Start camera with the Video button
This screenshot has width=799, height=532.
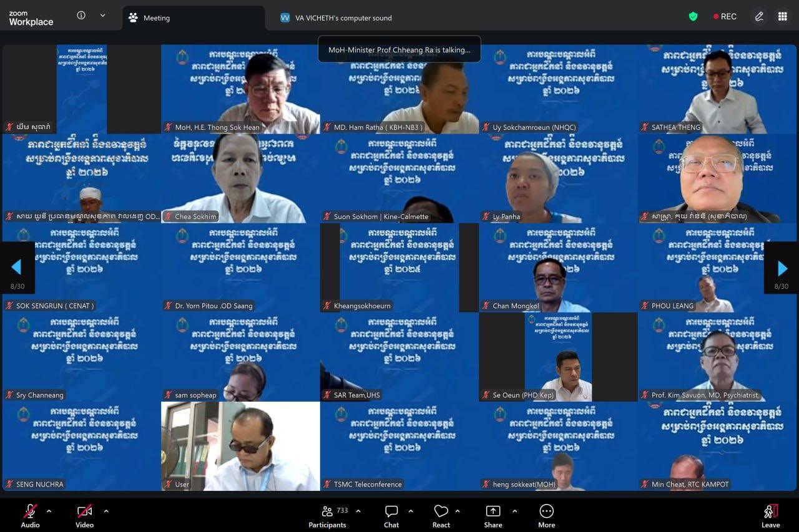click(x=85, y=516)
